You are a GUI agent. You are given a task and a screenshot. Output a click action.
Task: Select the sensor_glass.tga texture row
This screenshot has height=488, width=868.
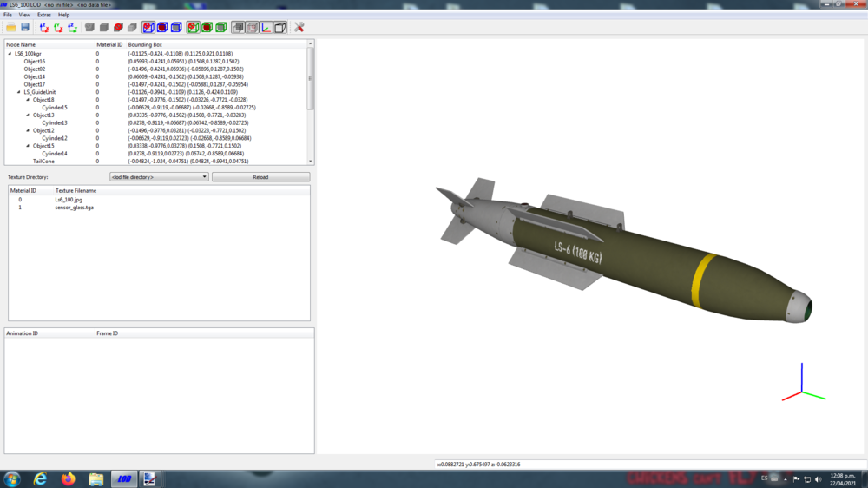coord(159,208)
